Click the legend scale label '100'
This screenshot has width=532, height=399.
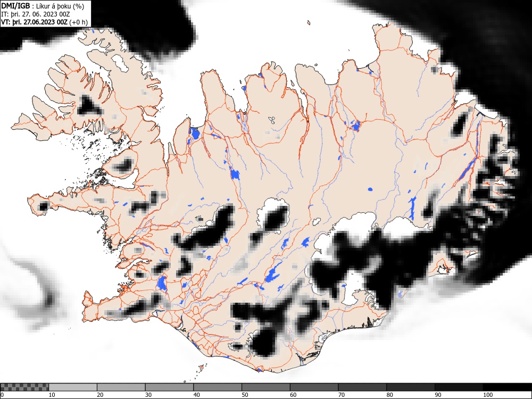488,395
